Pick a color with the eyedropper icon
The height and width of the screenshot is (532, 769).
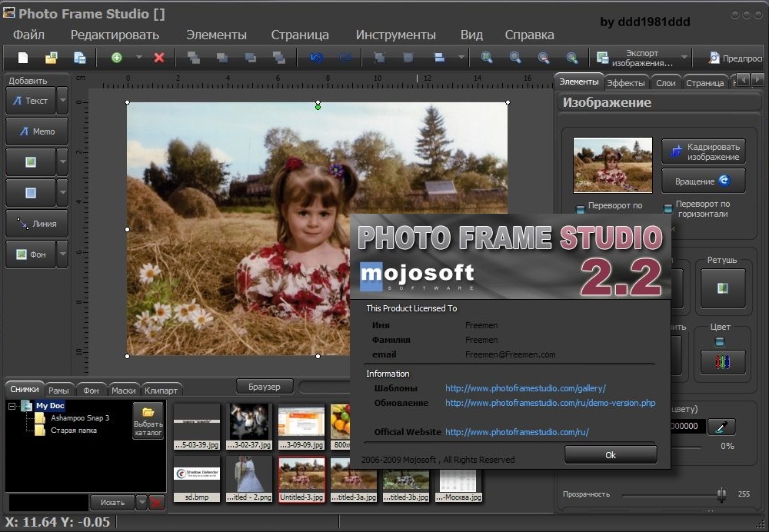(721, 427)
